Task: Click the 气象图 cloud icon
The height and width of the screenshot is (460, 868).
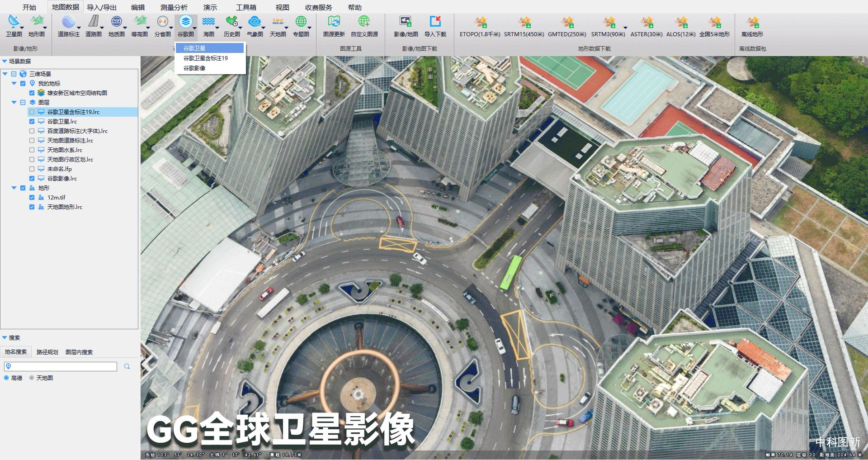Action: click(255, 22)
